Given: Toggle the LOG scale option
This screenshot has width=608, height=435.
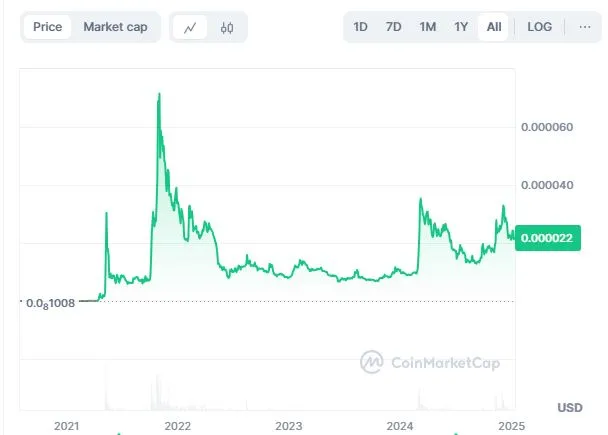Looking at the screenshot, I should point(539,27).
